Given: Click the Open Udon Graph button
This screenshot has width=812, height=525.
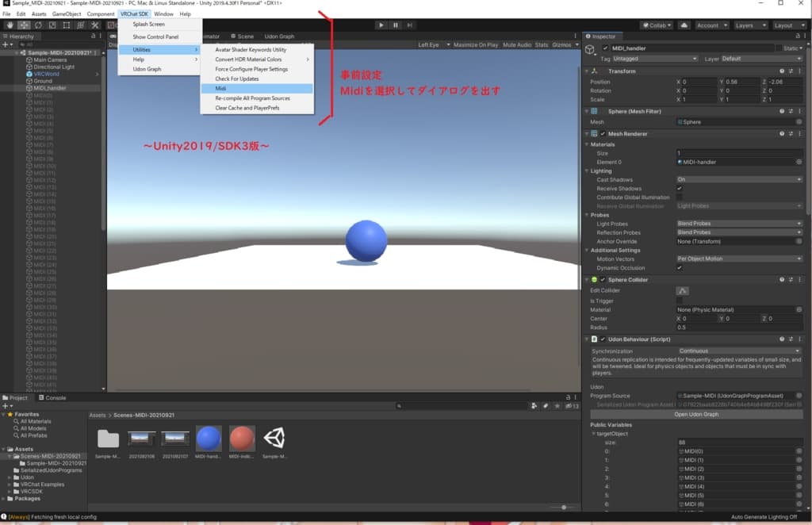Looking at the screenshot, I should click(x=695, y=415).
